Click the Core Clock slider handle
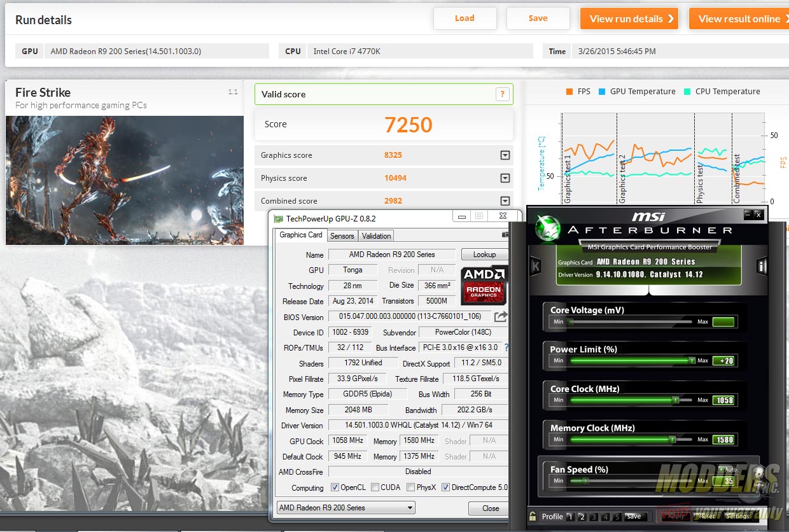The width and height of the screenshot is (789, 532). pyautogui.click(x=676, y=400)
